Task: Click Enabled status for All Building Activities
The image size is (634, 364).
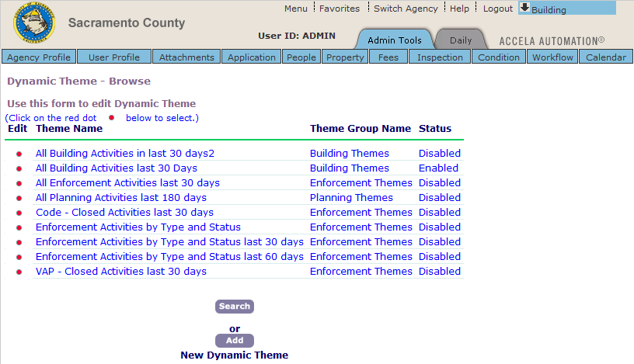Action: tap(438, 168)
